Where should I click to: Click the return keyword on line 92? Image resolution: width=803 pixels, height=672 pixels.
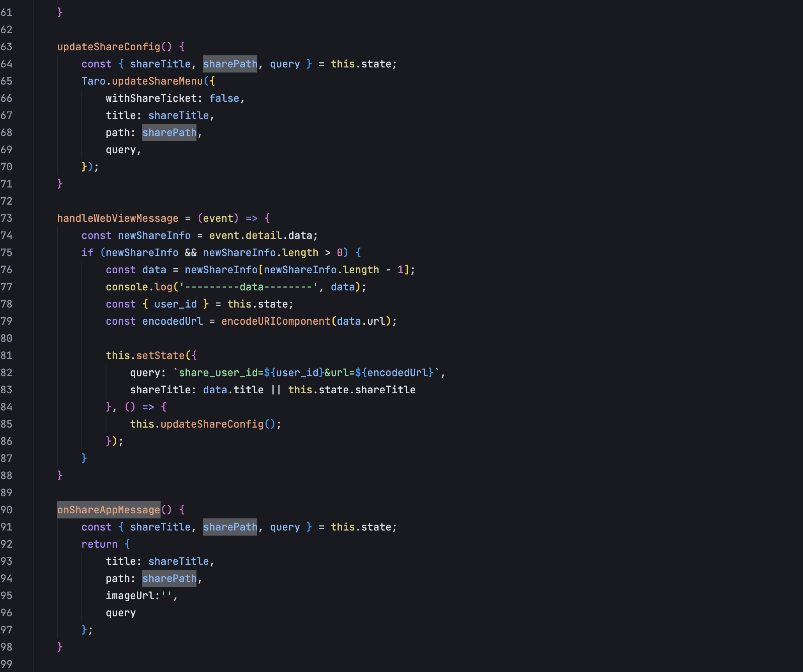pyautogui.click(x=100, y=544)
